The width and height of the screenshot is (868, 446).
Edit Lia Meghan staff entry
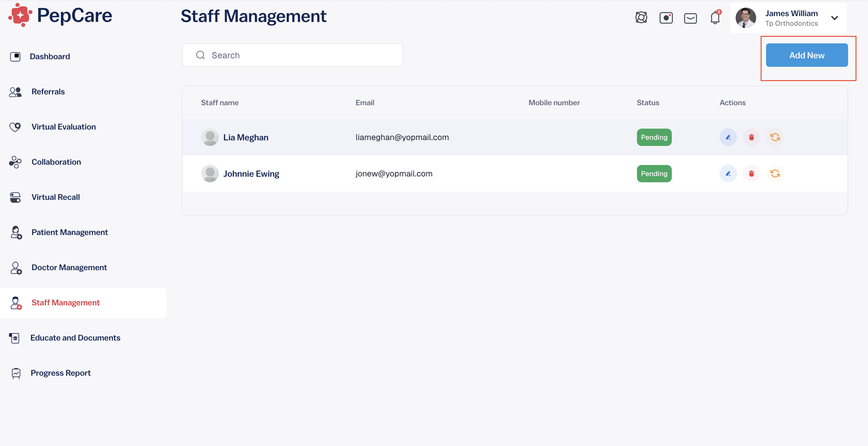(728, 137)
